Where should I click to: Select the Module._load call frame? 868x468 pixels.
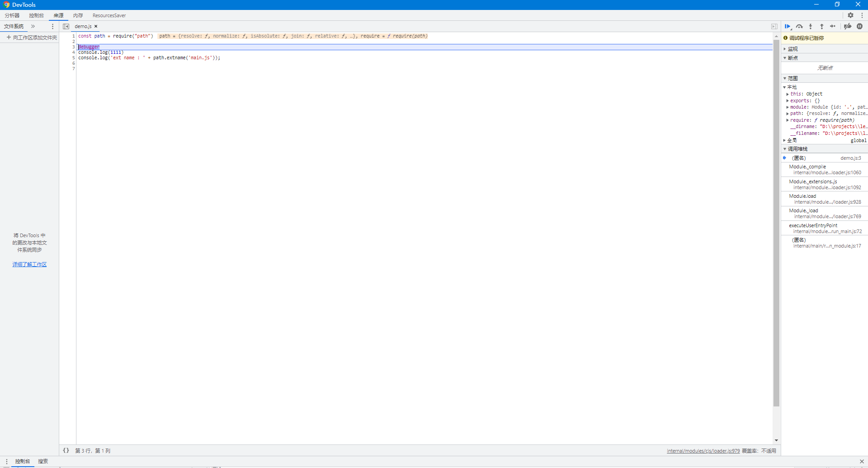(824, 213)
